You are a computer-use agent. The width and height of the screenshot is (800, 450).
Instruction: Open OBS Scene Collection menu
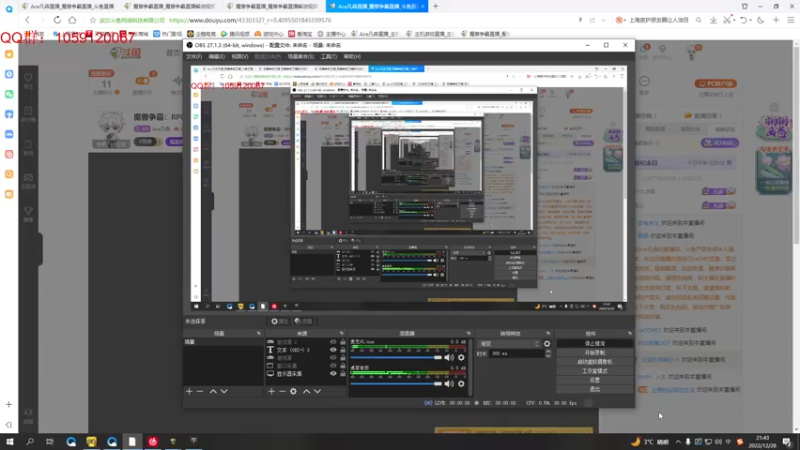pos(301,57)
